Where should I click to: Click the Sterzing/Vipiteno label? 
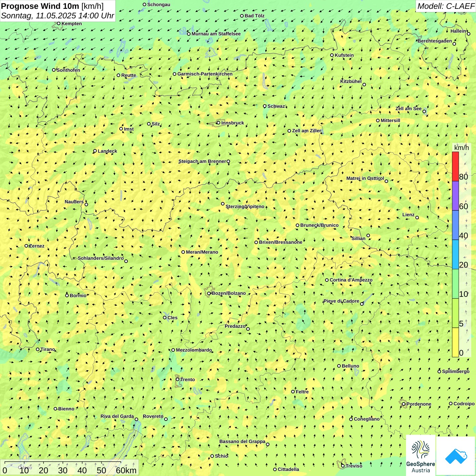point(245,206)
